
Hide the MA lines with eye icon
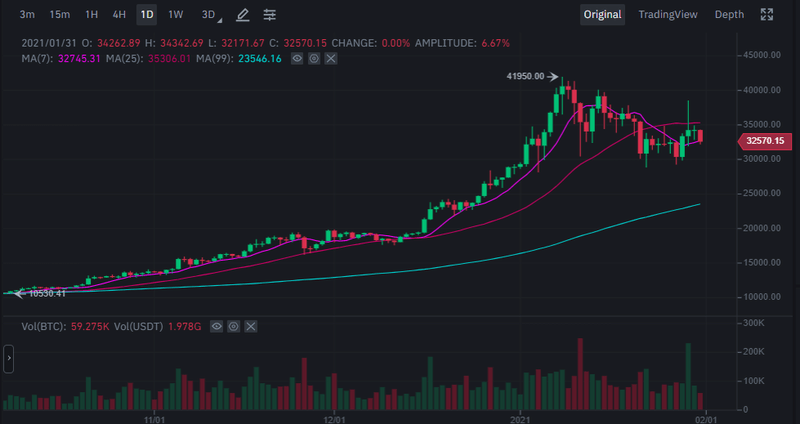[x=297, y=59]
